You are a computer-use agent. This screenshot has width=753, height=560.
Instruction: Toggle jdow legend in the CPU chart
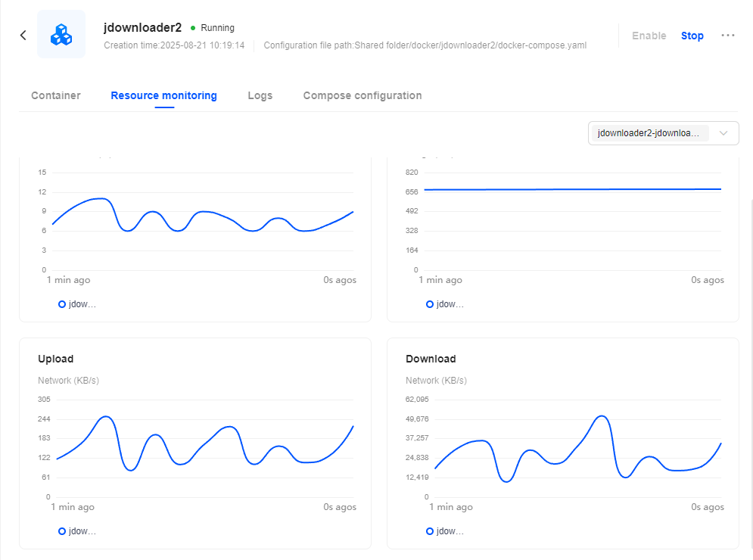click(x=77, y=304)
